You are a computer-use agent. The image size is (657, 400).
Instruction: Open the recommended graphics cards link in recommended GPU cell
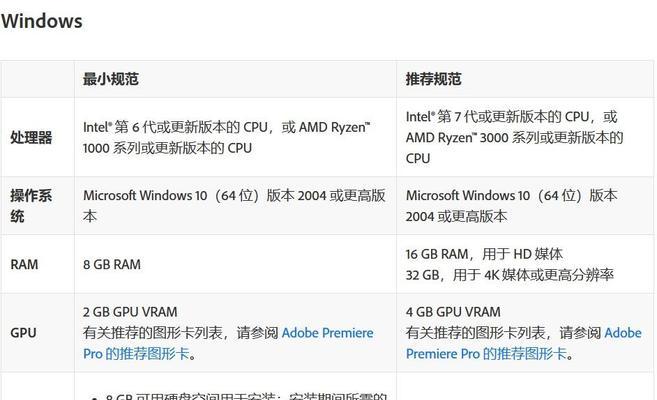(524, 343)
